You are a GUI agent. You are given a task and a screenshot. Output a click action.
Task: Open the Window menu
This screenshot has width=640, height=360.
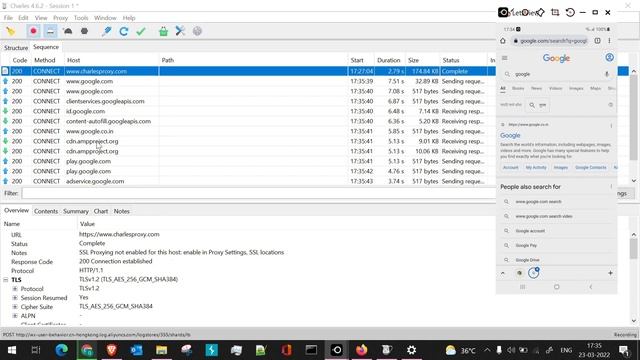point(105,18)
